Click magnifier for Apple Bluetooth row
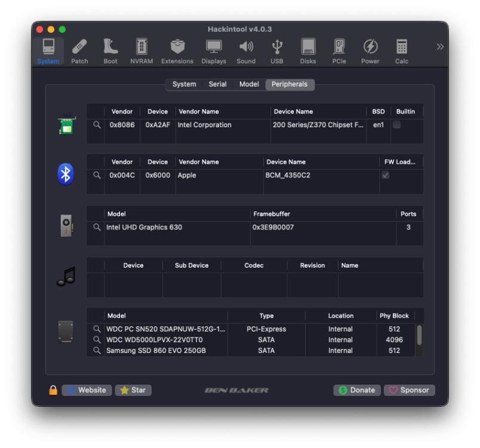Screen dimensions: 480x448 pyautogui.click(x=97, y=176)
